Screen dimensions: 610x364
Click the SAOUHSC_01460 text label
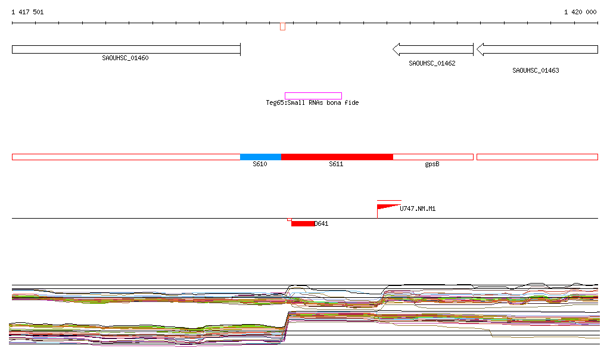pos(125,58)
